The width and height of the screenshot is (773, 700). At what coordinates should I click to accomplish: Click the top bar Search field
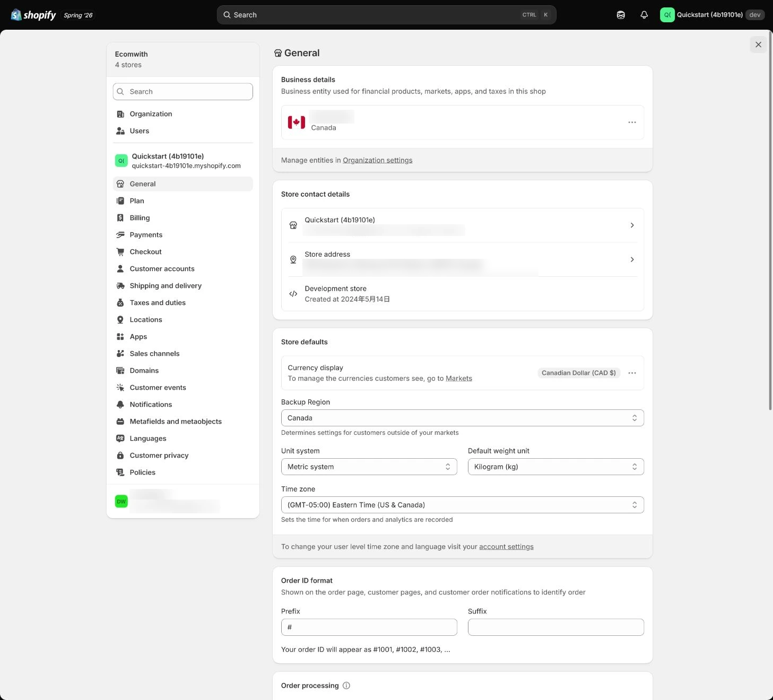pos(386,15)
